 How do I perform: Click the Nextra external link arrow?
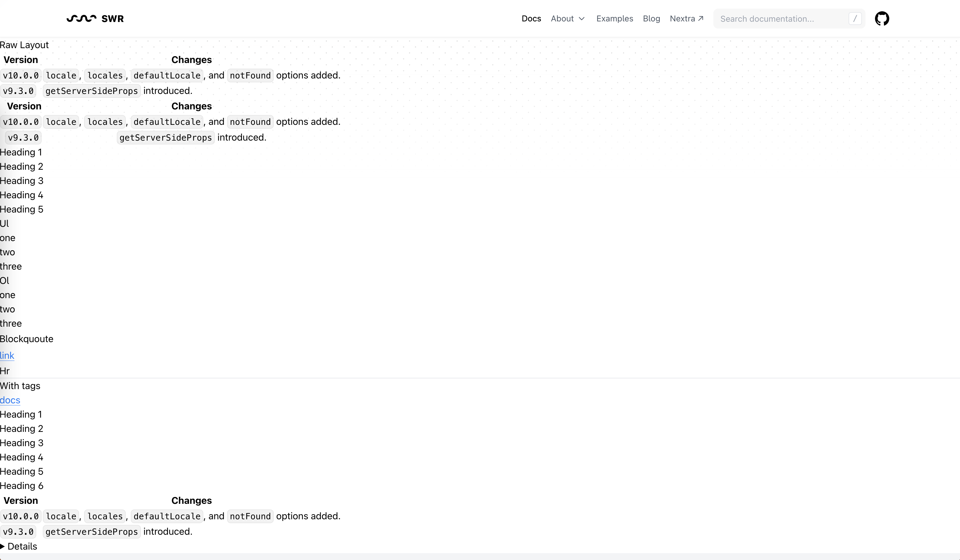[x=701, y=18]
